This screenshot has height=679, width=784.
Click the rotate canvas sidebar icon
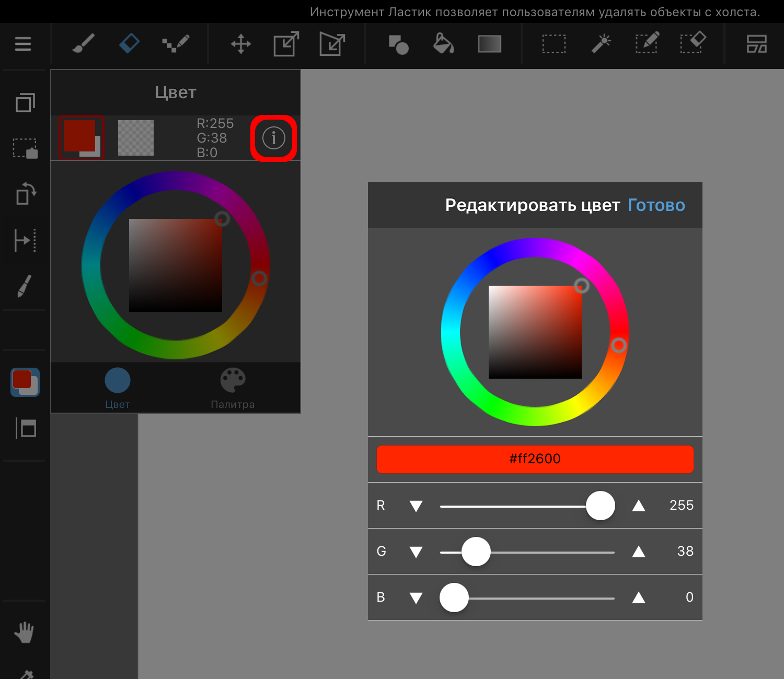click(x=25, y=194)
